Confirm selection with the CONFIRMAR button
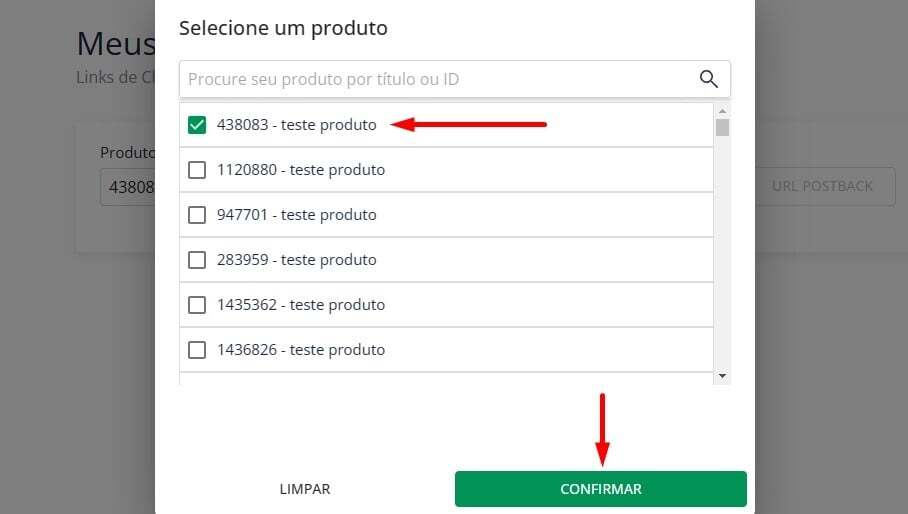Viewport: 908px width, 514px height. (x=600, y=489)
